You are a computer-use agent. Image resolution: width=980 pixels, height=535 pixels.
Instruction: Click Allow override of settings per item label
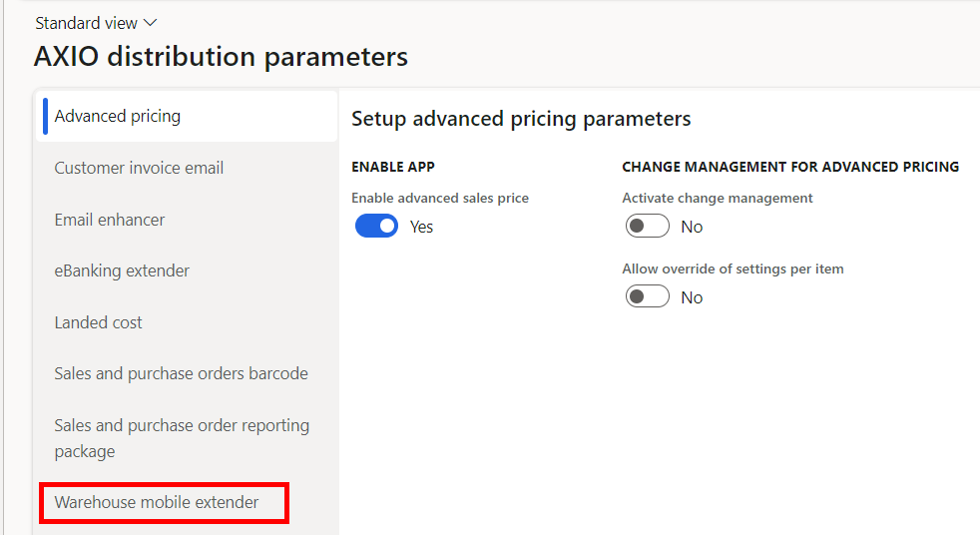[x=733, y=268]
